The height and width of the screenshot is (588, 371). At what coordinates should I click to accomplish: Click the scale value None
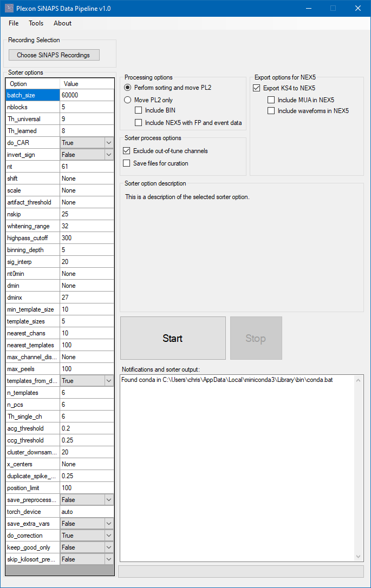point(87,190)
